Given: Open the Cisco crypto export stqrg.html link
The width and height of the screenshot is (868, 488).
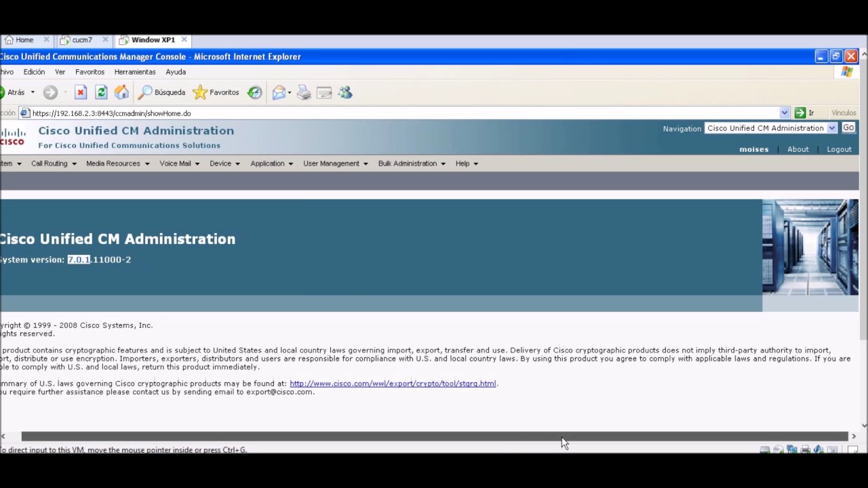Looking at the screenshot, I should 393,384.
